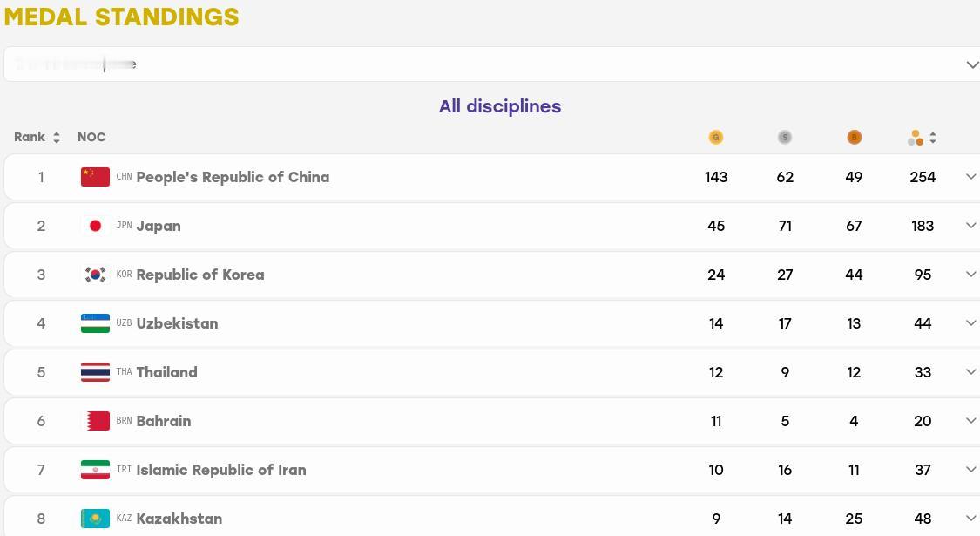The image size is (980, 536).
Task: Click the NOC column header
Action: click(91, 137)
